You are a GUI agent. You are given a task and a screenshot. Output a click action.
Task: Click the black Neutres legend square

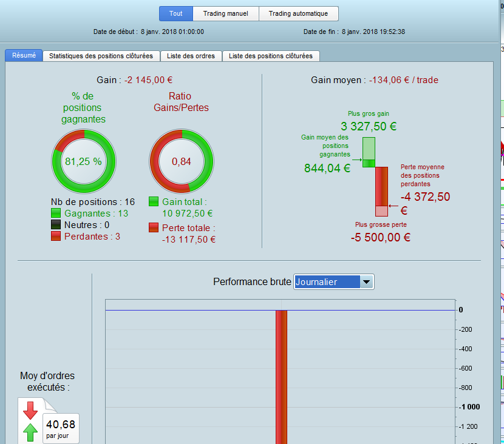56,224
